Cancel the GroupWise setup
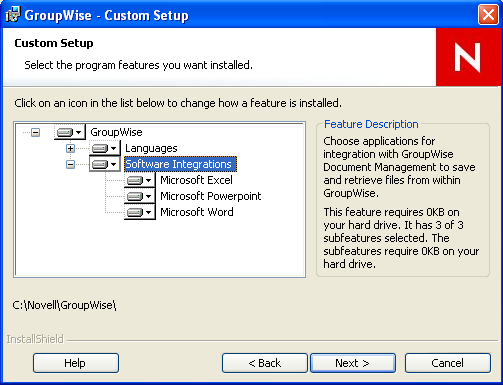 pyautogui.click(x=448, y=363)
